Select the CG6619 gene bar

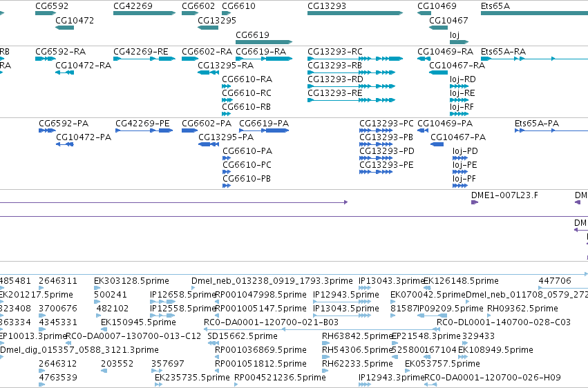tap(264, 42)
